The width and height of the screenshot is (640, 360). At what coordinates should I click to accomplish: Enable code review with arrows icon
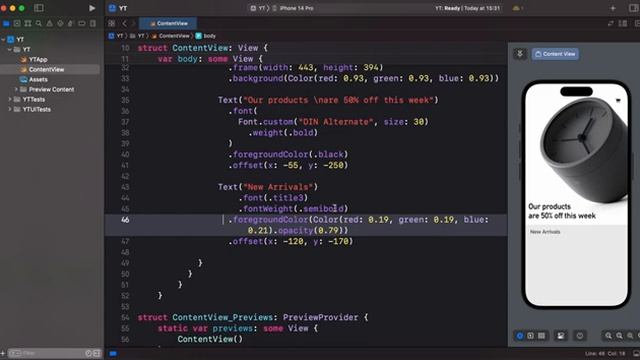click(x=611, y=24)
